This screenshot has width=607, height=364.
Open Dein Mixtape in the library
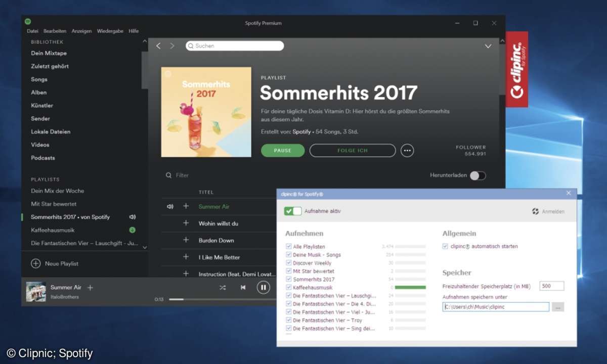pyautogui.click(x=49, y=53)
